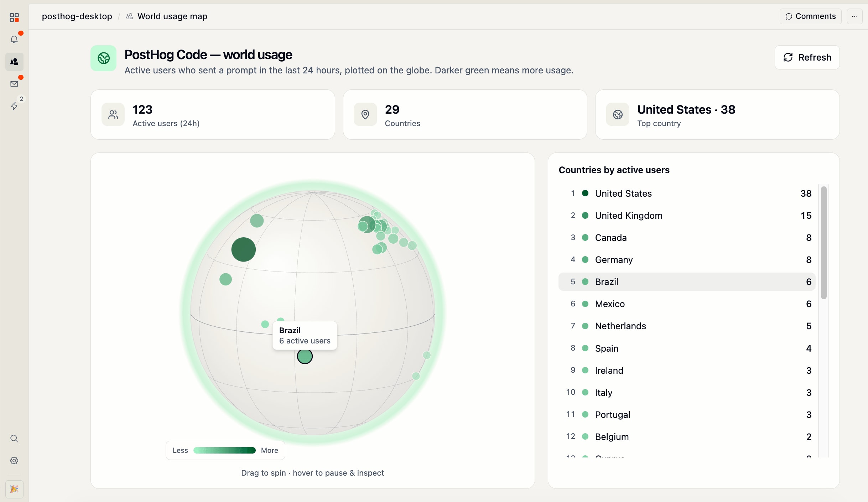Open the lightning bolt icon with badge 2
This screenshot has height=502, width=868.
(14, 106)
